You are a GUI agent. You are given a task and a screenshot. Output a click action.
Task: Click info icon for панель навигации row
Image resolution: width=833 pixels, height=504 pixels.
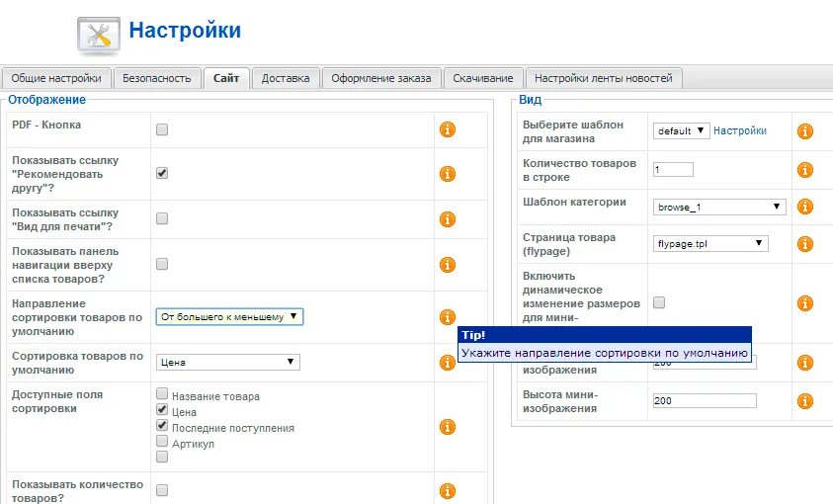[448, 265]
